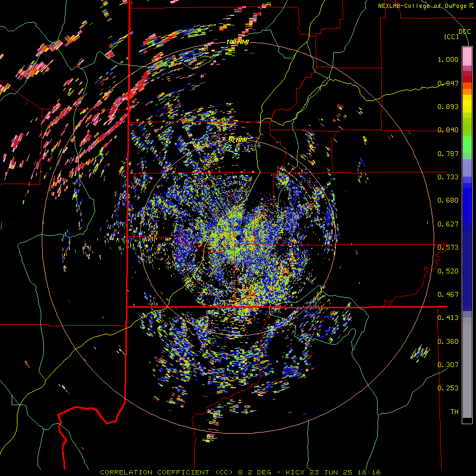Pick the yellow segment of the color bar

(467, 104)
